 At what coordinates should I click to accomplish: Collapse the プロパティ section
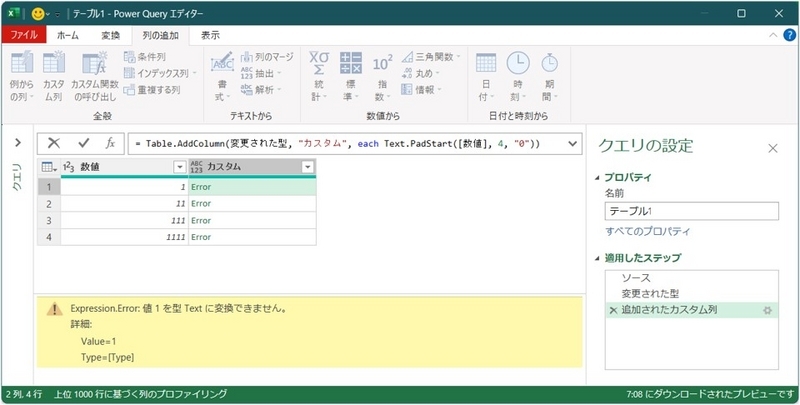pyautogui.click(x=597, y=178)
